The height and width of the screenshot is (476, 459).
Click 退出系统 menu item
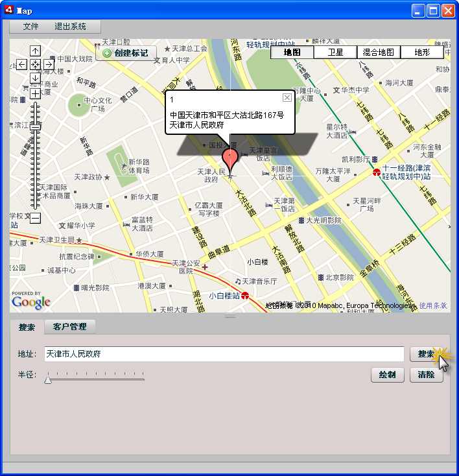pyautogui.click(x=70, y=27)
